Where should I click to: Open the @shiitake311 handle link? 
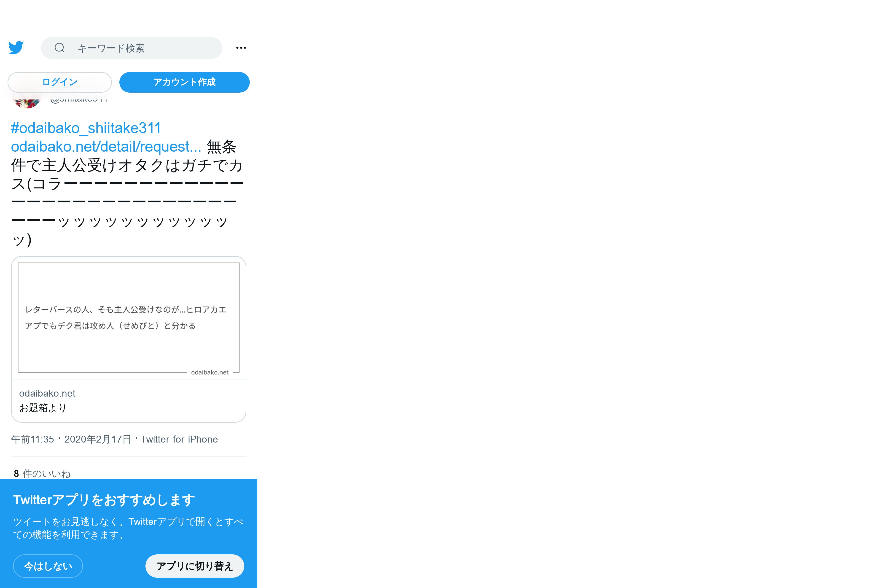point(79,99)
